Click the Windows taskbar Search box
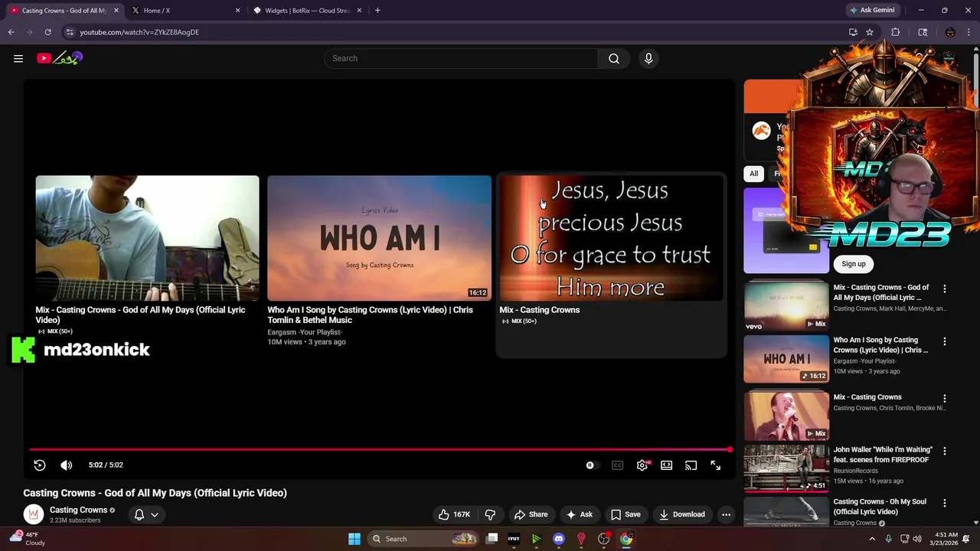Screen dimensions: 980x551 424,539
